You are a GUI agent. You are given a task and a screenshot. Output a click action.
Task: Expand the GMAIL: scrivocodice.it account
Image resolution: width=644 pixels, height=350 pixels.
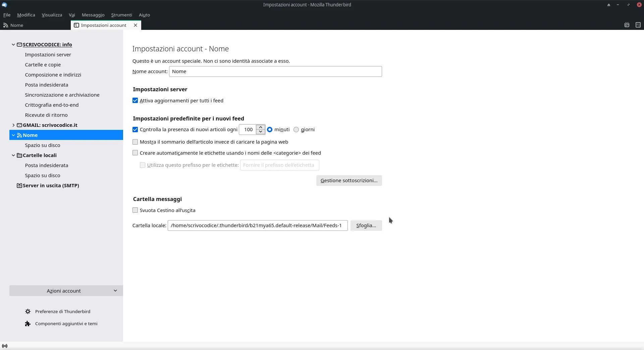(13, 125)
